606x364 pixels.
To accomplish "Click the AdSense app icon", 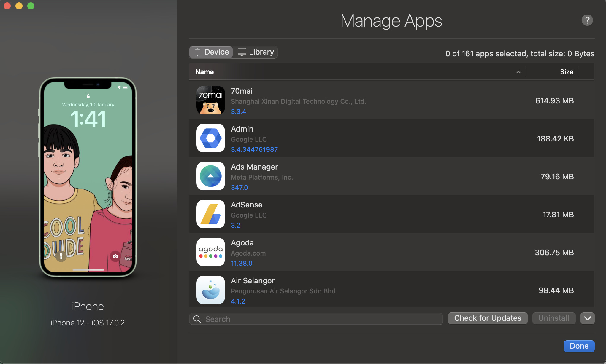I will [x=210, y=214].
